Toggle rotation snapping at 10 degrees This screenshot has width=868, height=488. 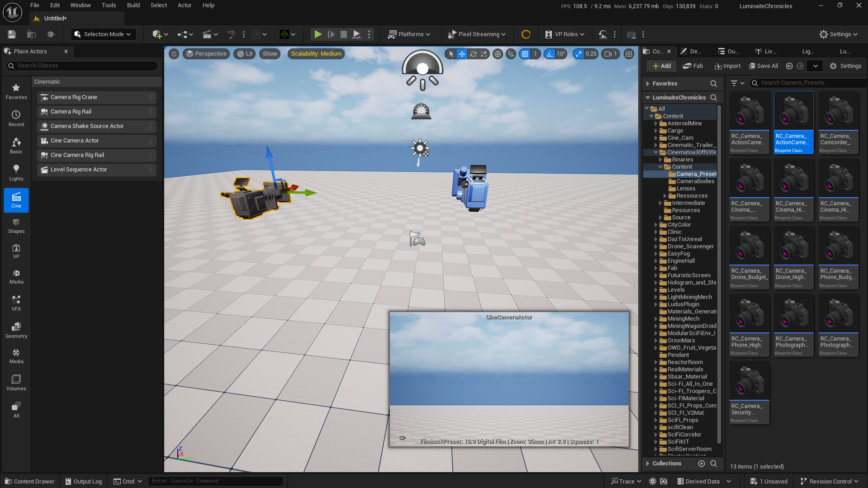[549, 54]
